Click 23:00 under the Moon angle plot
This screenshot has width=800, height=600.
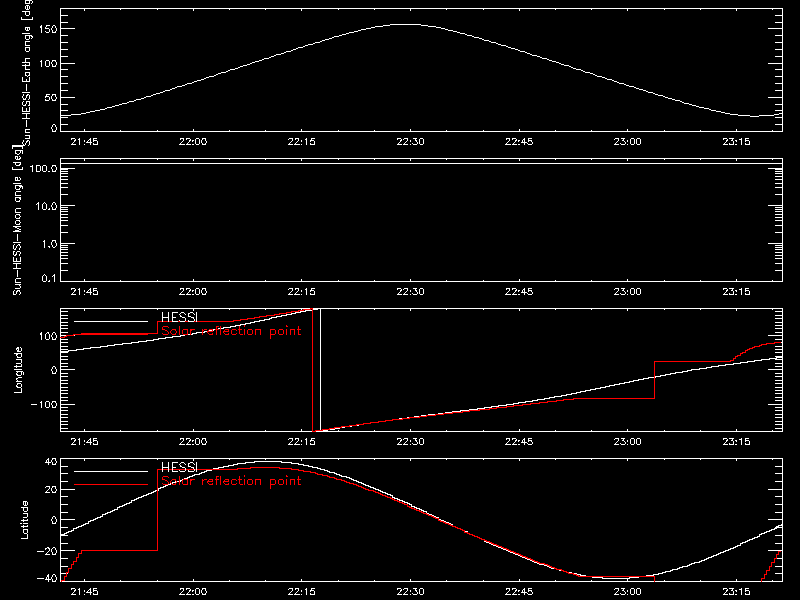click(628, 291)
